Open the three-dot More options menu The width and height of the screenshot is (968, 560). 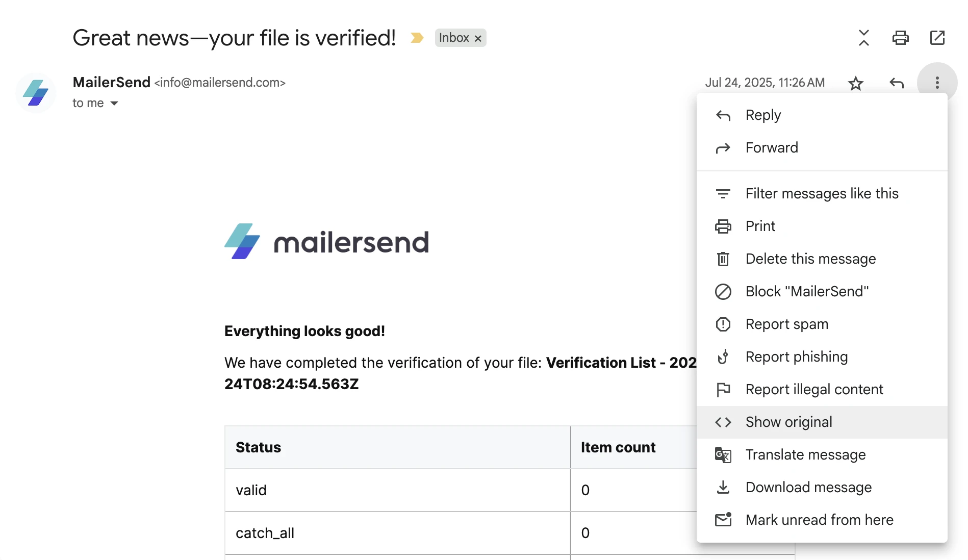pyautogui.click(x=937, y=83)
